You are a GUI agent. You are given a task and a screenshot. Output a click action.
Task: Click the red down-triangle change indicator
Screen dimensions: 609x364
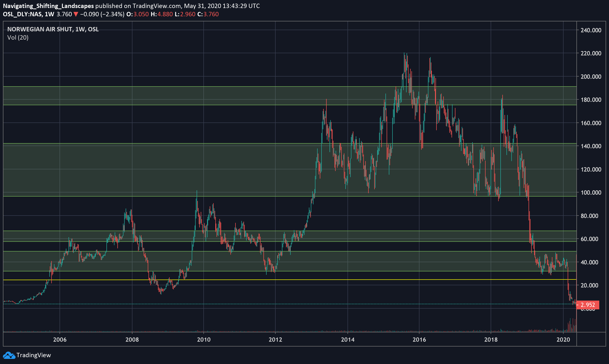coord(76,14)
